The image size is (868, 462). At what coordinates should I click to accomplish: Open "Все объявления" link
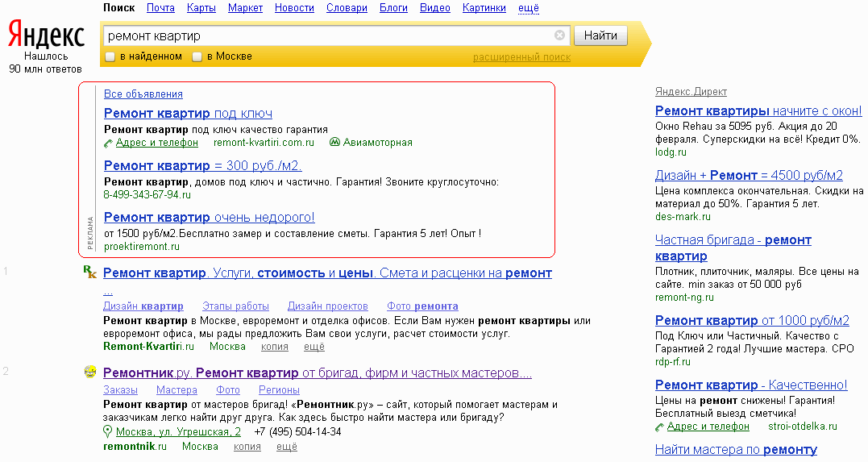[x=143, y=94]
